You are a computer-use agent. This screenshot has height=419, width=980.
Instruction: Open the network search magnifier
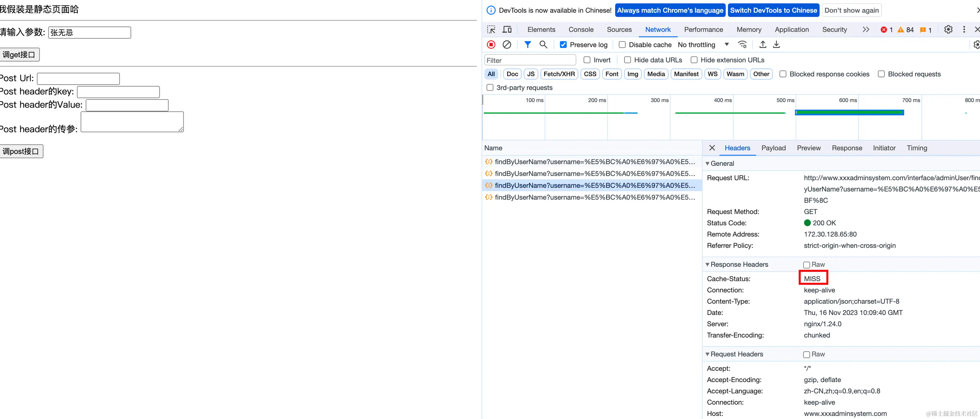pos(543,45)
